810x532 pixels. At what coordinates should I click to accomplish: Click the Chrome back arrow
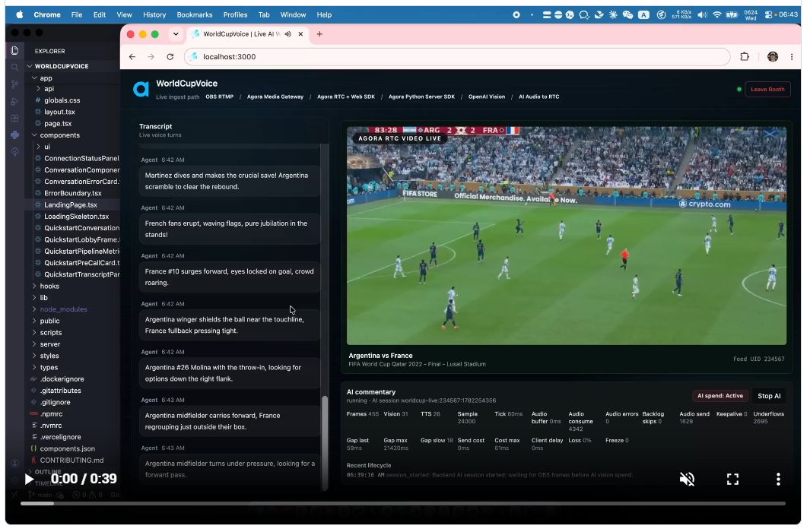pos(132,57)
